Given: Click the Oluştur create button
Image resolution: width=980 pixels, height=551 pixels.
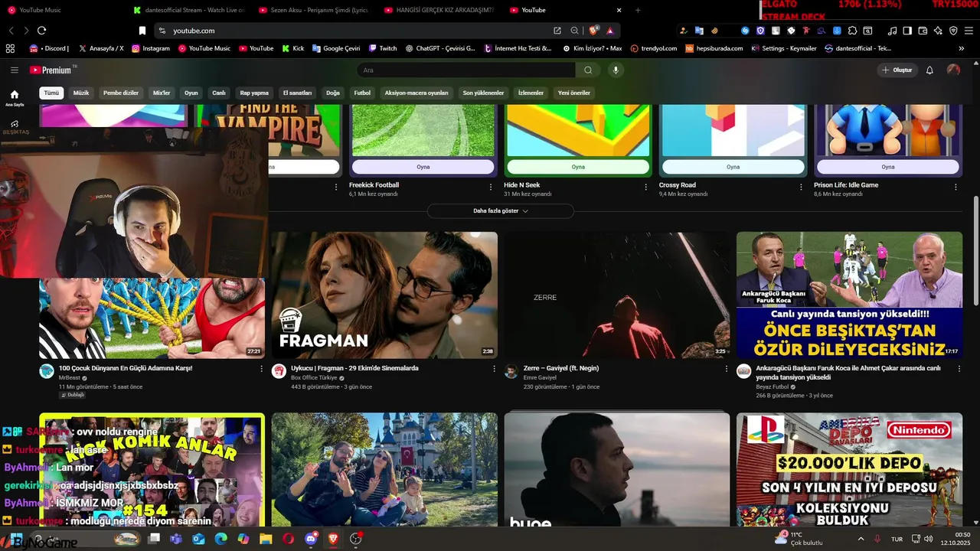Looking at the screenshot, I should click(x=897, y=70).
